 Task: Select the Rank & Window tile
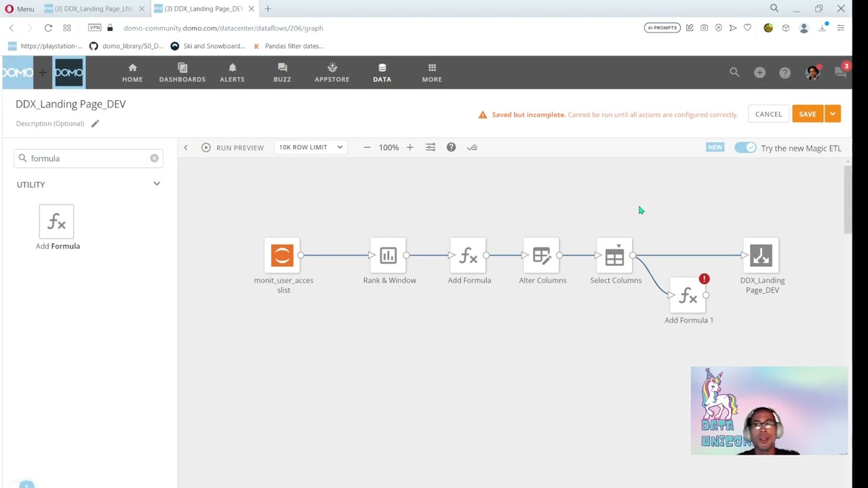388,256
